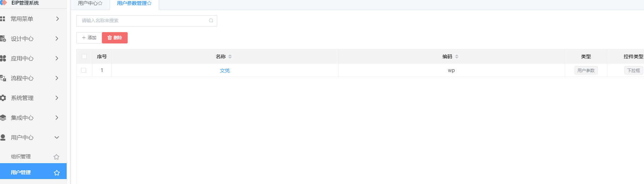
Task: Sort by 名称 column sort arrows
Action: coord(230,57)
